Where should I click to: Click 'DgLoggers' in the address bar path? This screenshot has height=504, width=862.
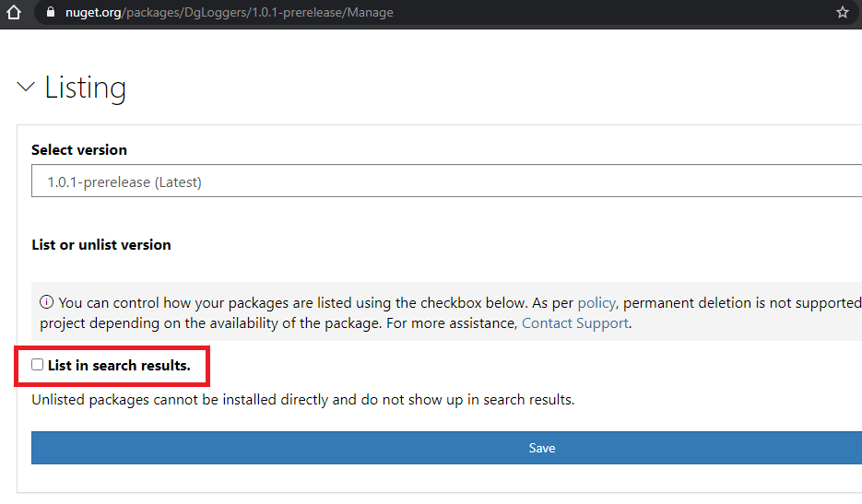(210, 13)
